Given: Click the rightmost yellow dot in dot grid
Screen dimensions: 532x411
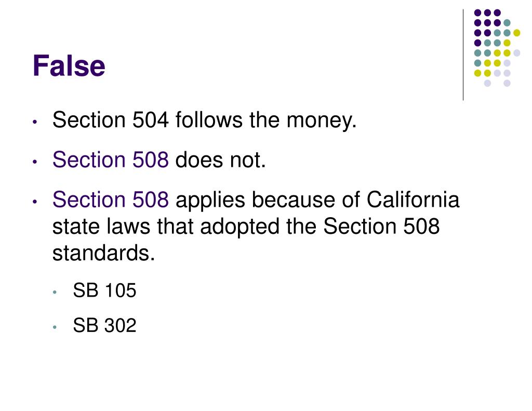Looking at the screenshot, I should point(517,33).
